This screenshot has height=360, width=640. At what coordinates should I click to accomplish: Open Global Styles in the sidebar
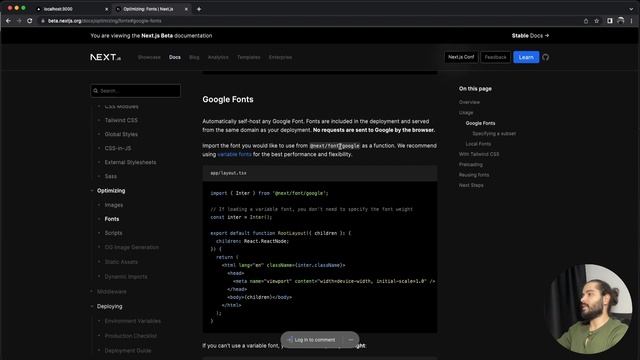[121, 134]
